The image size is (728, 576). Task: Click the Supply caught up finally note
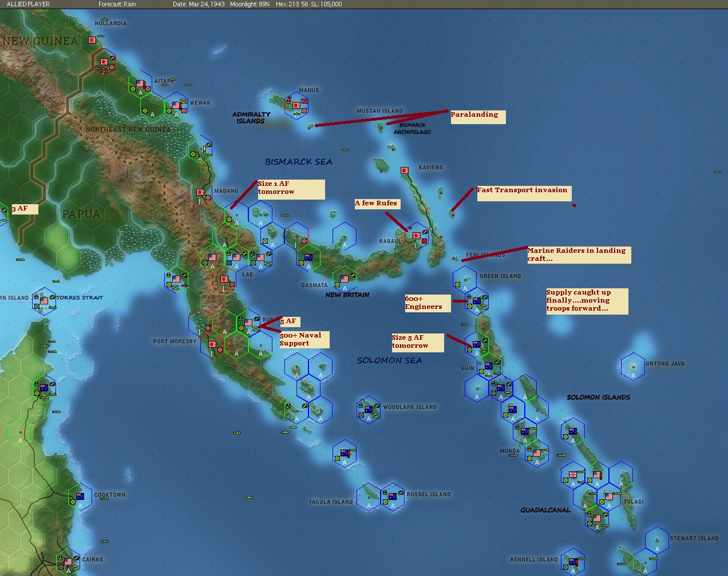tap(587, 301)
